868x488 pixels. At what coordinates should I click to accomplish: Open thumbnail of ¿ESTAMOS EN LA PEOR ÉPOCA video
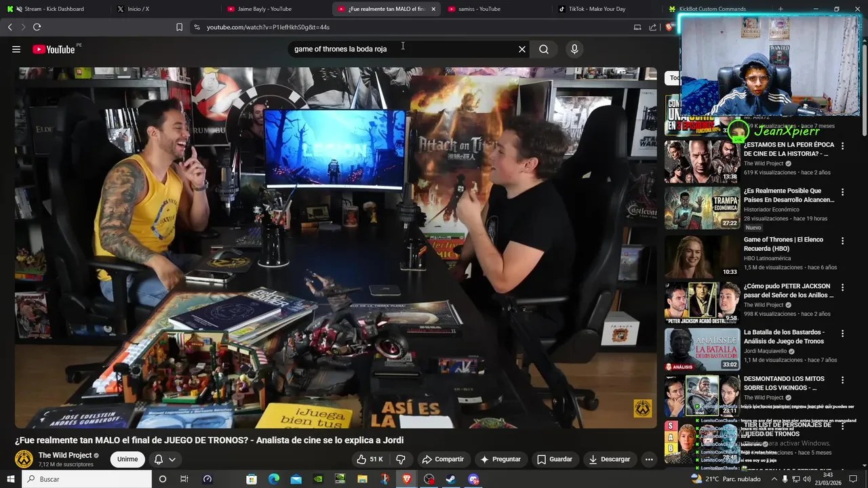[x=702, y=161]
